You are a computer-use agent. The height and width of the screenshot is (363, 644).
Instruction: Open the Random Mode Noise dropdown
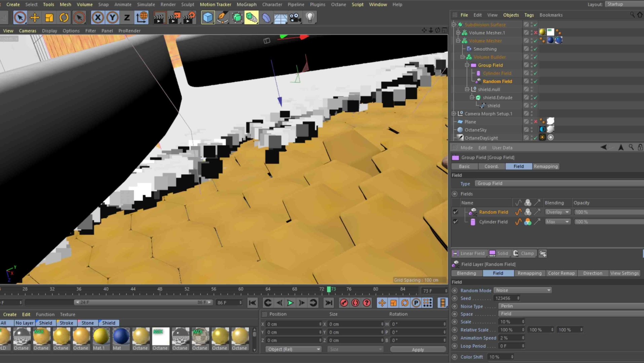[523, 290]
